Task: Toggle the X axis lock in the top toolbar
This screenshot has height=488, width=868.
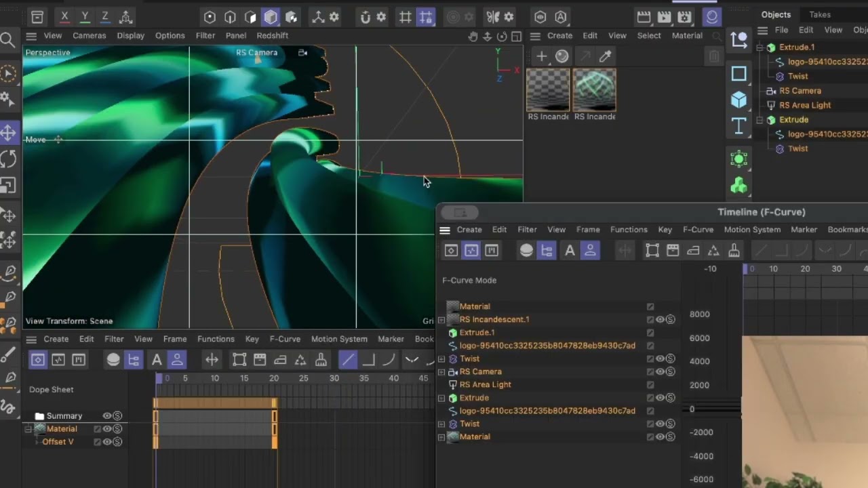Action: click(x=64, y=17)
